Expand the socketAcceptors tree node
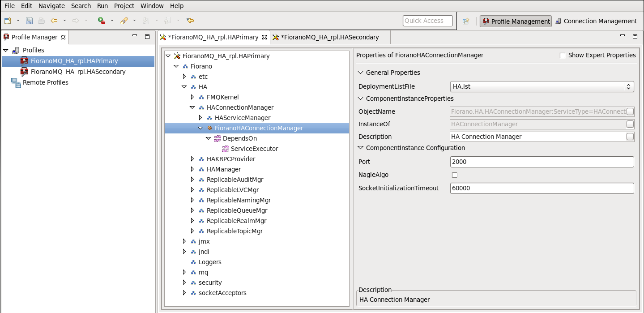The height and width of the screenshot is (313, 644). click(184, 293)
